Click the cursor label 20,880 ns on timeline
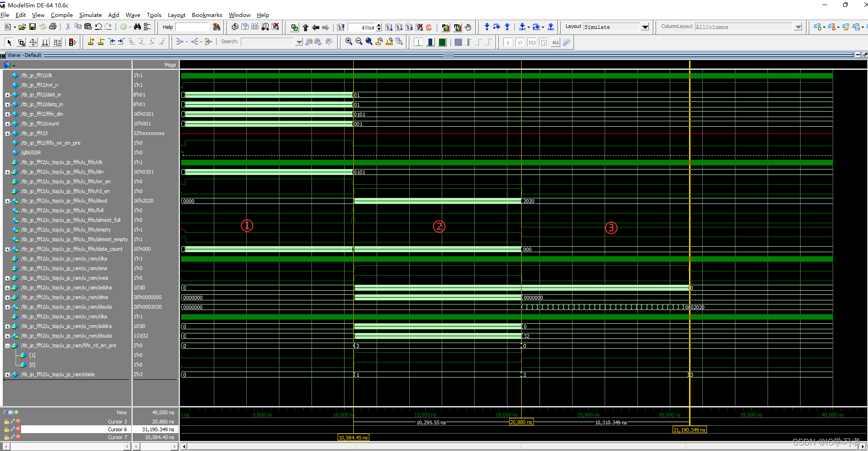The width and height of the screenshot is (868, 451). [x=521, y=422]
